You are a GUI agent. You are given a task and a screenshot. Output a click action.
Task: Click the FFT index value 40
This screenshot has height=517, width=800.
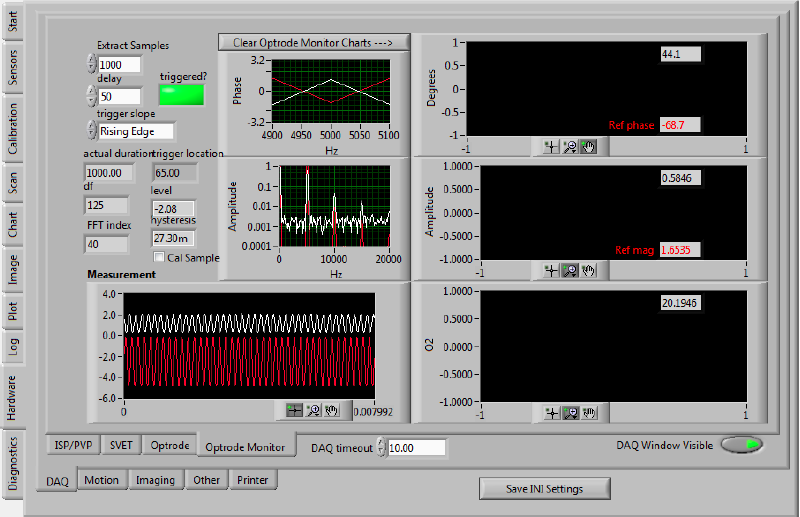pyautogui.click(x=106, y=244)
